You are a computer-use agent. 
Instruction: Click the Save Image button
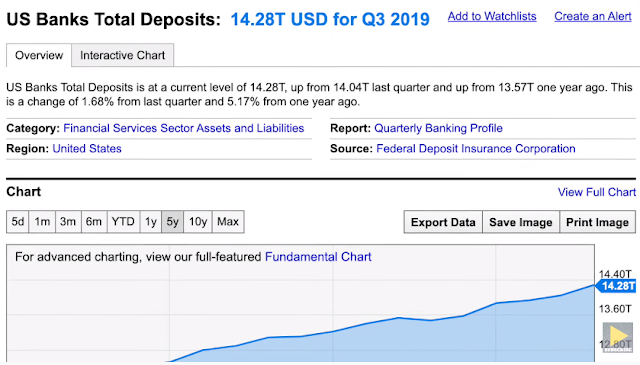tap(521, 222)
